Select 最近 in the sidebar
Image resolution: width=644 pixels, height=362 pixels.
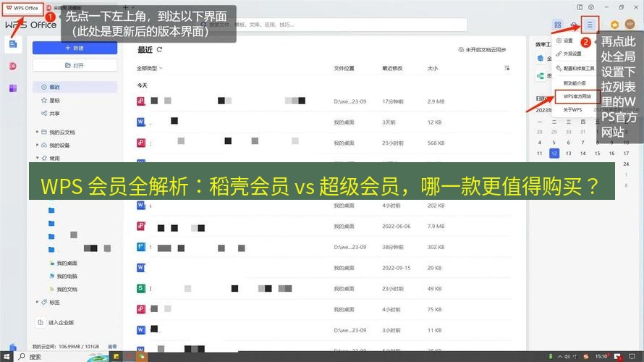pyautogui.click(x=75, y=87)
